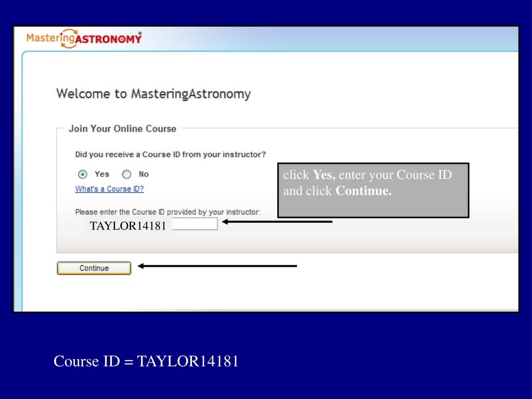Click the Course ID input field
532x399 pixels.
click(x=151, y=224)
